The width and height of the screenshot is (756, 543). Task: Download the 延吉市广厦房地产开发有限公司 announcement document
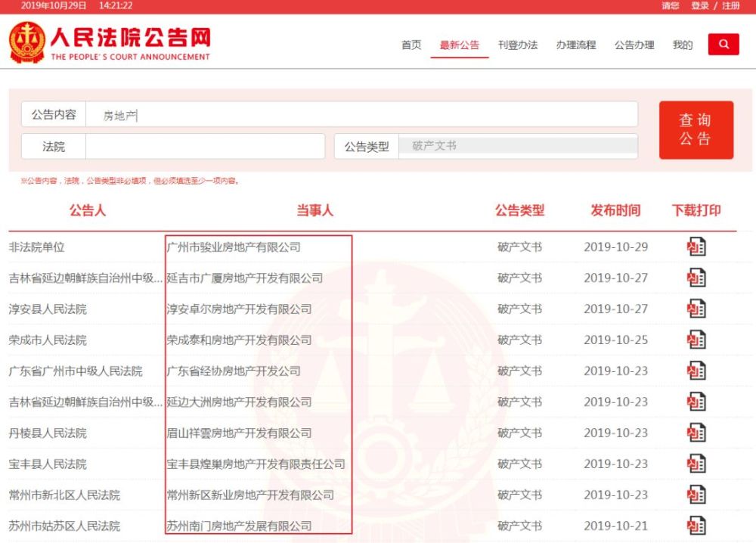(x=696, y=278)
